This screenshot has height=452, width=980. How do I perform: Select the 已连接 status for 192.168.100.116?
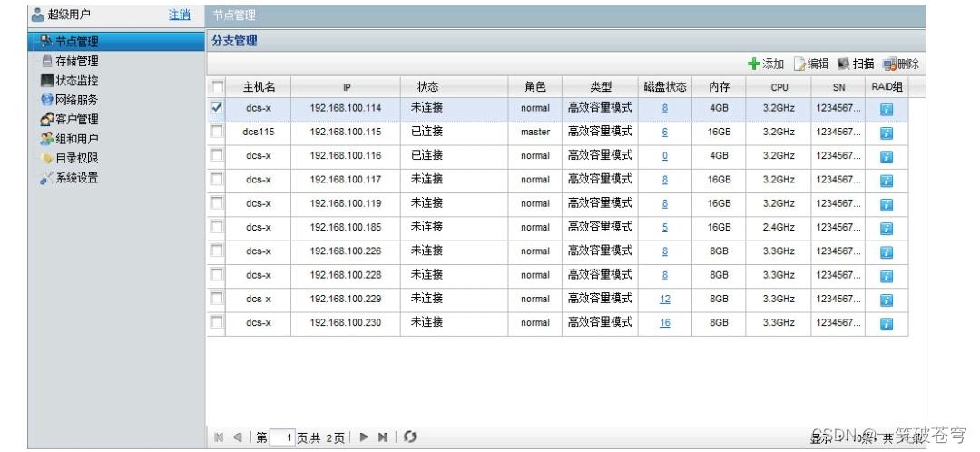[426, 156]
